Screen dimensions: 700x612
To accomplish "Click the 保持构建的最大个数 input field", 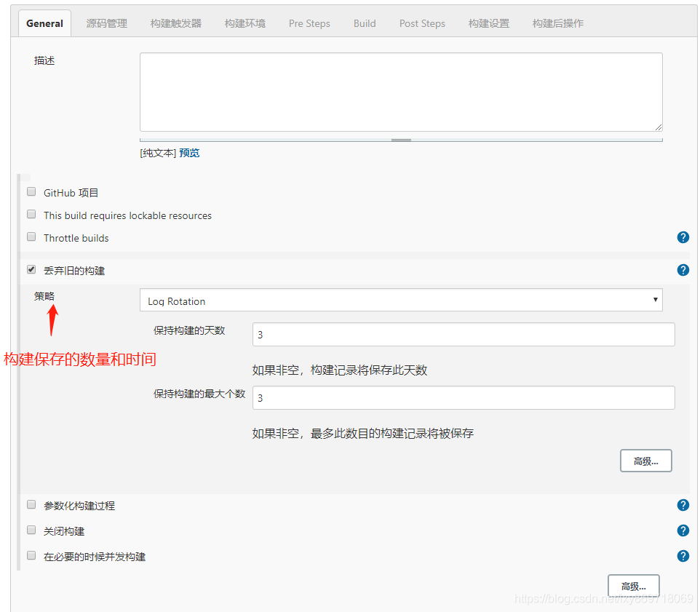I will [464, 398].
